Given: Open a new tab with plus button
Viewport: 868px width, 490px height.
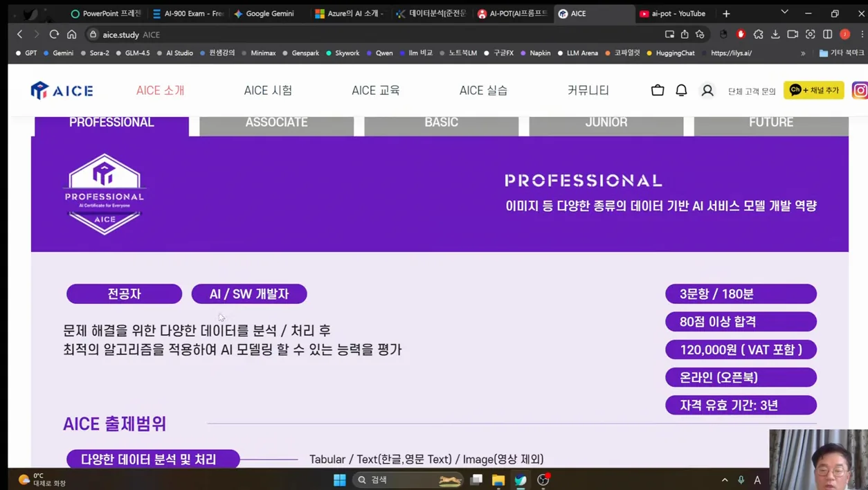Looking at the screenshot, I should [x=726, y=13].
